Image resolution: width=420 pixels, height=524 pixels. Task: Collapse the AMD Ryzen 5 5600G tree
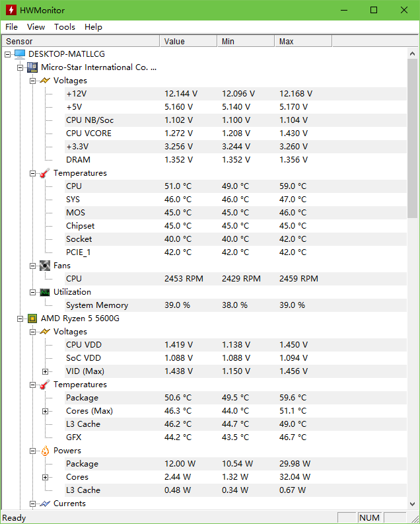click(x=20, y=318)
